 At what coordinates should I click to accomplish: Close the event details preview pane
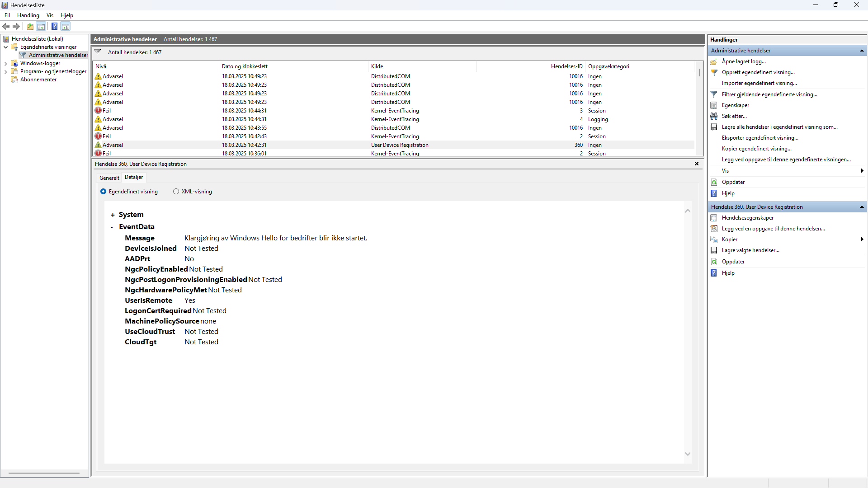coord(696,164)
